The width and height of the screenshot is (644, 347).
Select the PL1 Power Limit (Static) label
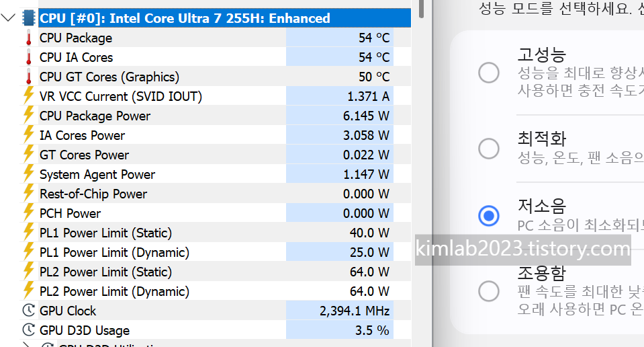pyautogui.click(x=105, y=233)
